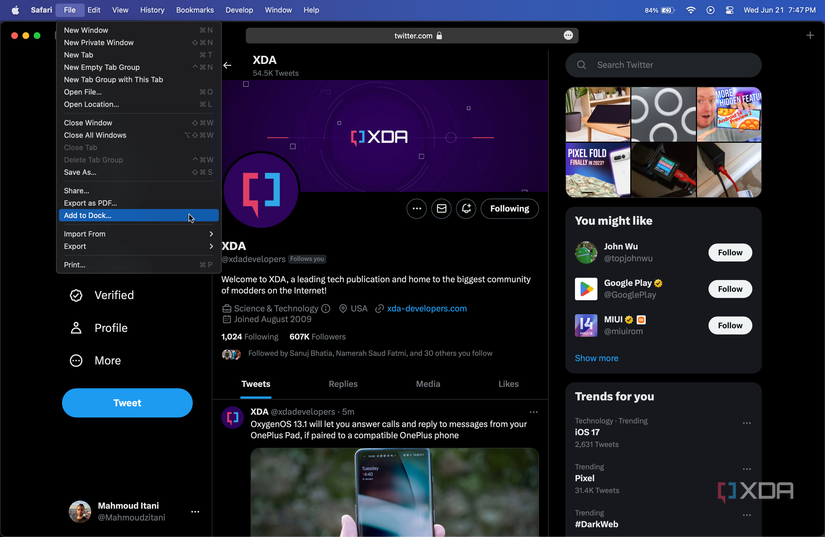Open the ellipsis next to Pixel trend
Viewport: 825px width, 537px height.
[747, 469]
